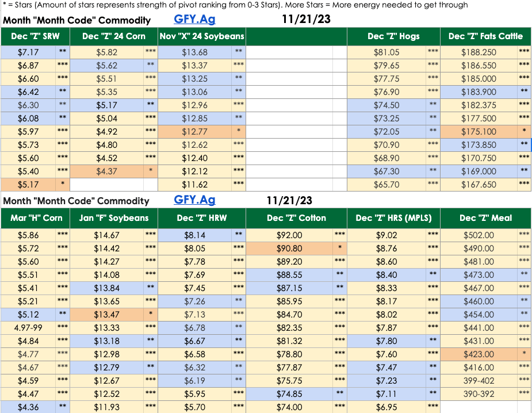Select the $188.250 Fats Cattle price cell

point(479,52)
